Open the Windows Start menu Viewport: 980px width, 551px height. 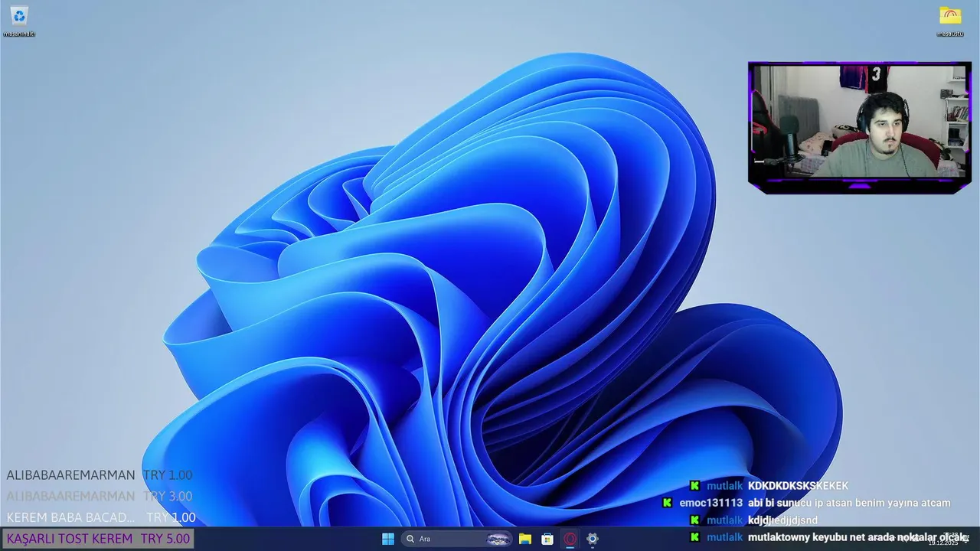pos(388,539)
